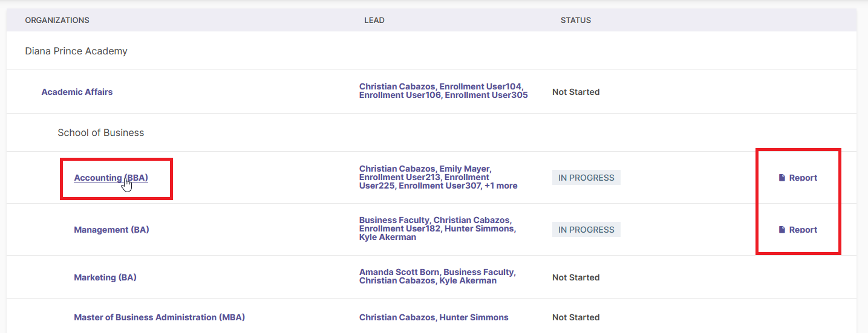
Task: Open Master of Business Administration (MBA) link
Action: point(159,317)
